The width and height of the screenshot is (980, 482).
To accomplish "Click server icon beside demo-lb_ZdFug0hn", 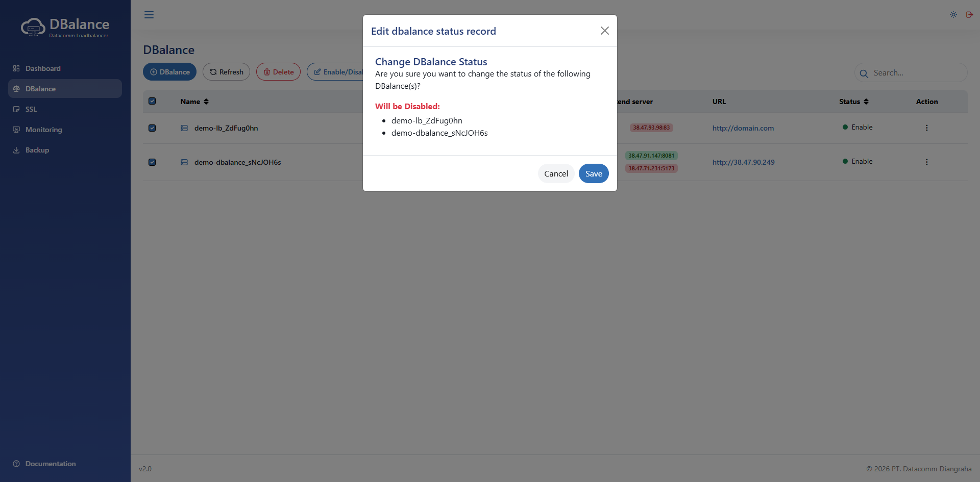I will [x=184, y=128].
